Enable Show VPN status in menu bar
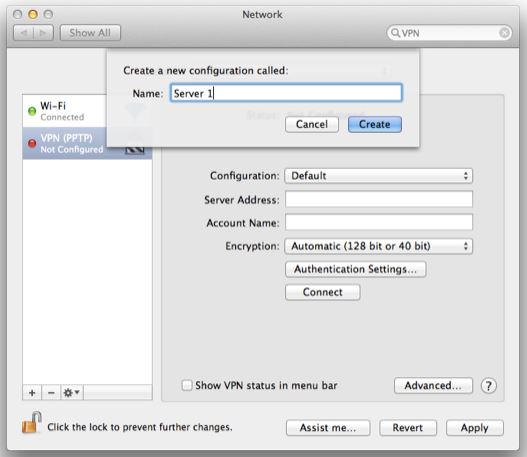This screenshot has height=457, width=527. coord(187,385)
